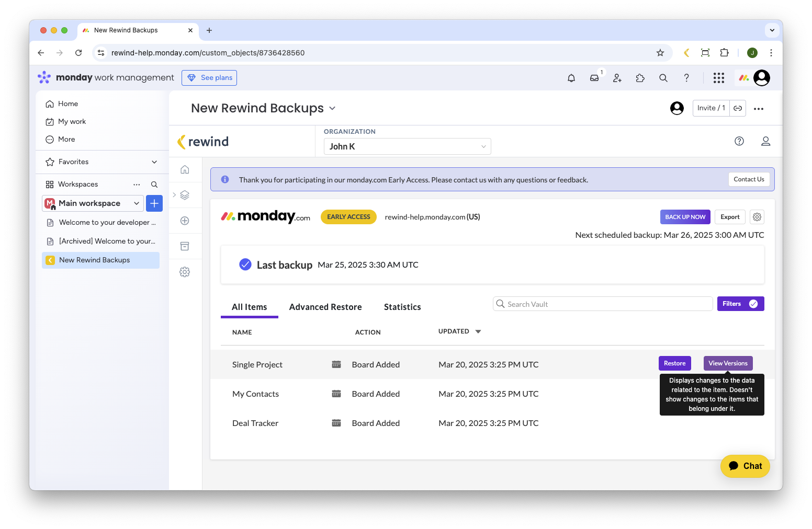Open the [Archived] Welcome to your doc
This screenshot has height=529, width=812.
click(x=100, y=241)
